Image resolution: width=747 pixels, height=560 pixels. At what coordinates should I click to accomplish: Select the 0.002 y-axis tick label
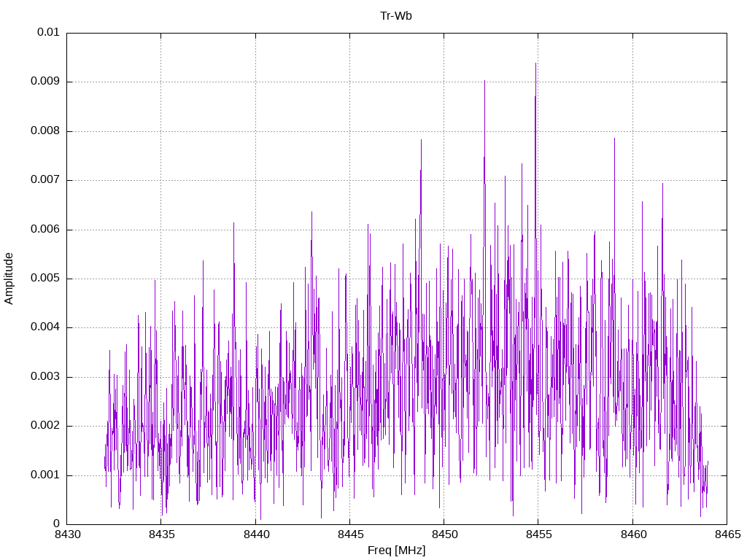point(45,426)
